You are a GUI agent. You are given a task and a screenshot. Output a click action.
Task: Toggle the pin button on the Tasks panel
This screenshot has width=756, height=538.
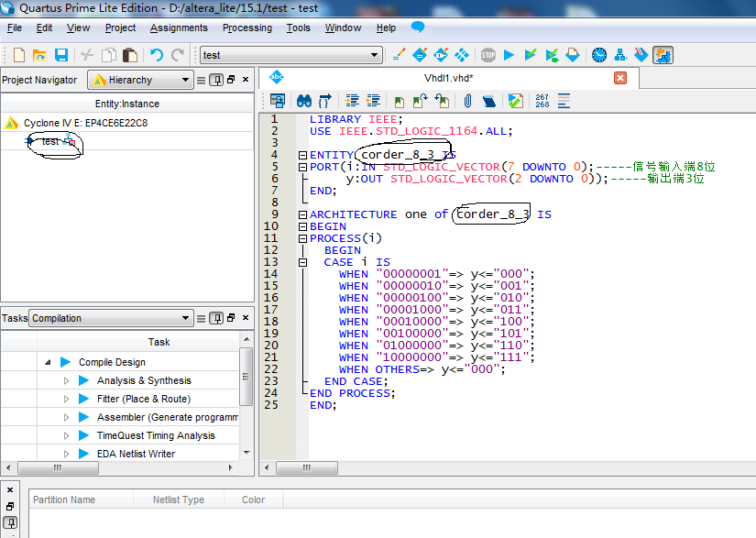point(216,318)
